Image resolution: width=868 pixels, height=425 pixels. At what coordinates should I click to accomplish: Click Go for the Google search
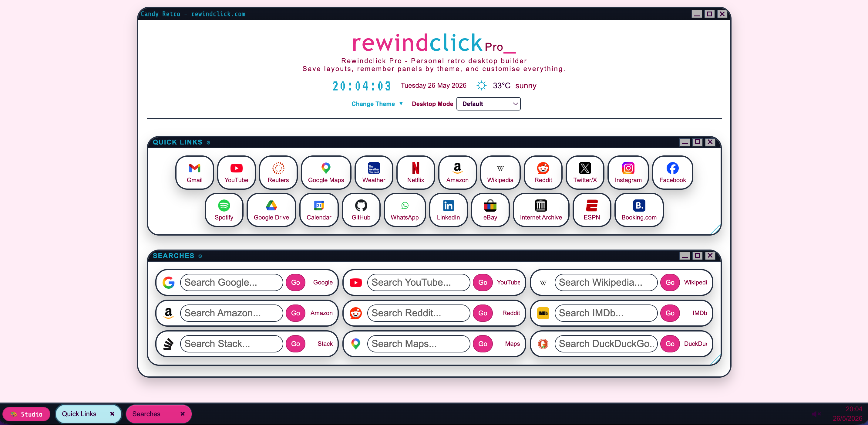tap(295, 283)
